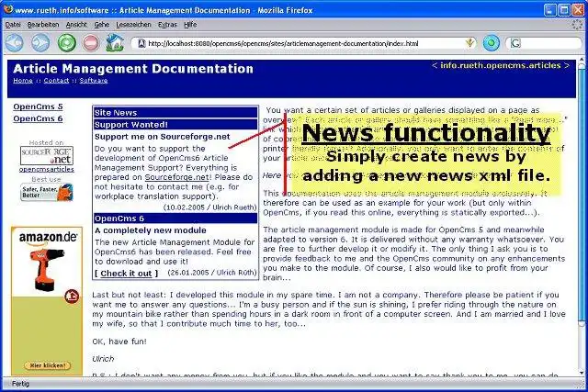Click the Site News heading
Viewport: 588px width, 392px height.
(x=175, y=112)
